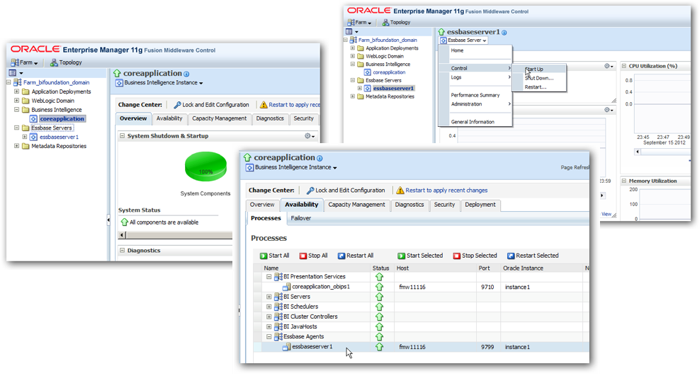Open the Business Intelligence Instance dropdown in front window

pyautogui.click(x=296, y=167)
